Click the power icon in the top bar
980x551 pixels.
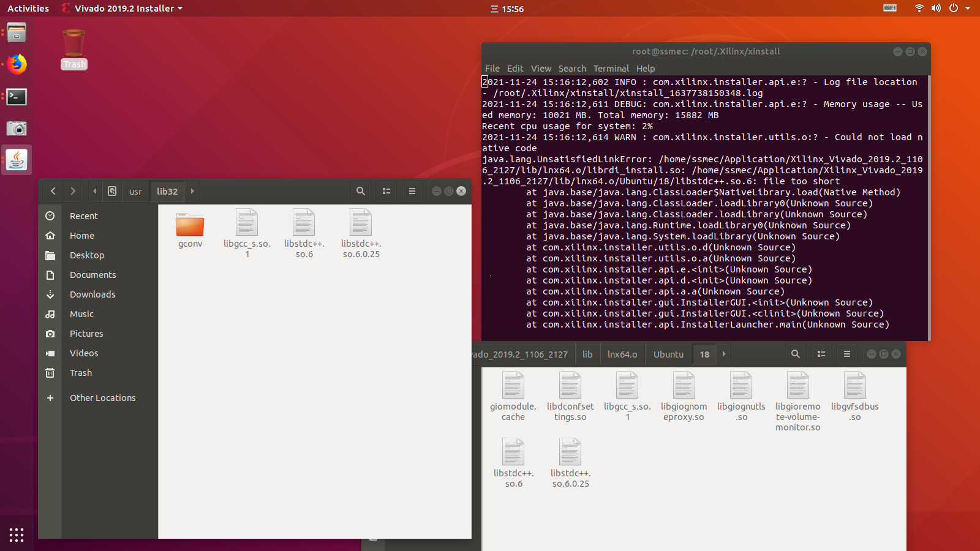(953, 9)
